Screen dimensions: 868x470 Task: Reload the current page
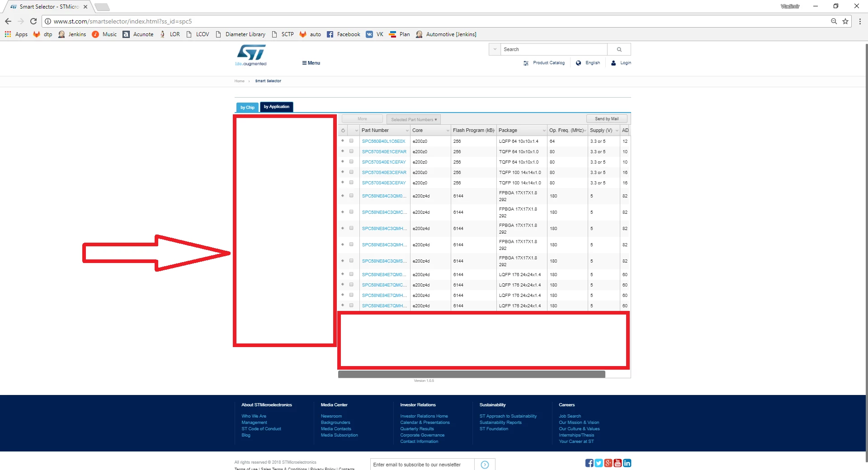pyautogui.click(x=33, y=21)
